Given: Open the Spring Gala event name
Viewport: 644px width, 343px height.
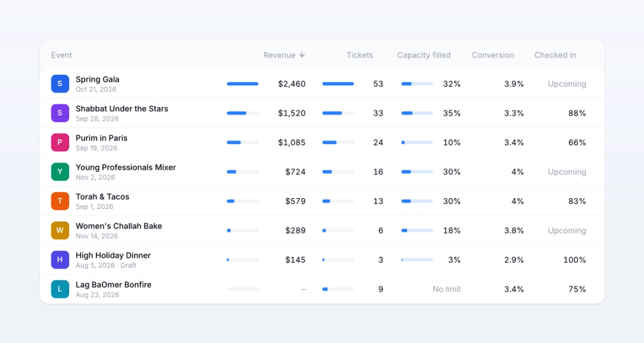Looking at the screenshot, I should tap(97, 79).
